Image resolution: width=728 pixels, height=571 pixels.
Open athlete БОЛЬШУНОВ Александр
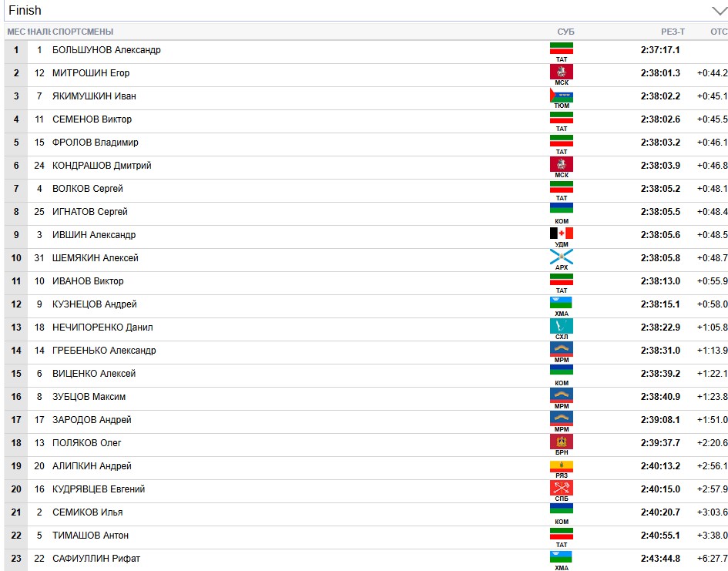106,50
